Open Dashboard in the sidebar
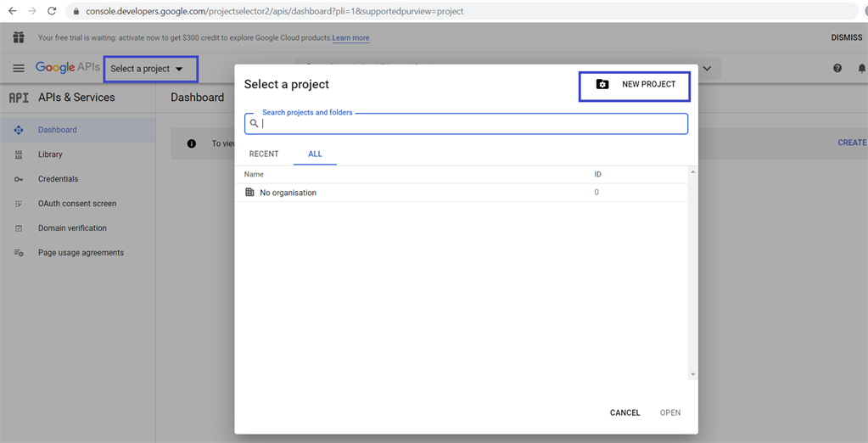 click(58, 130)
